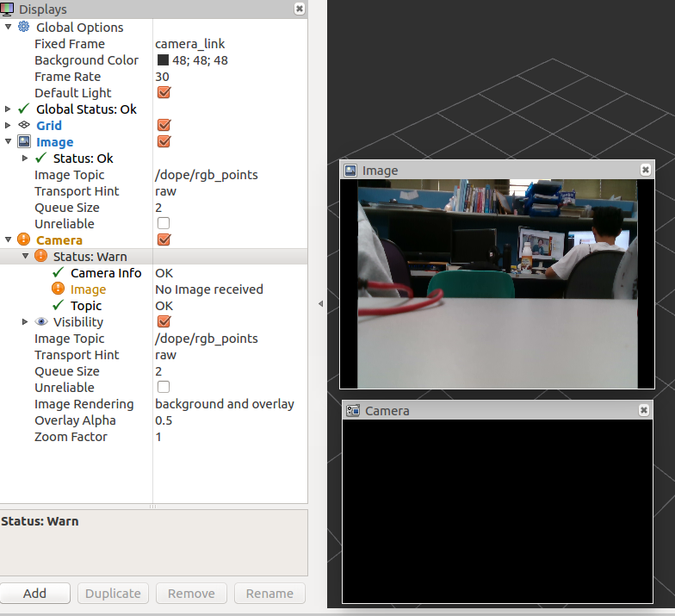Screen dimensions: 675x616
Task: Open the Background Color swatch
Action: point(163,60)
